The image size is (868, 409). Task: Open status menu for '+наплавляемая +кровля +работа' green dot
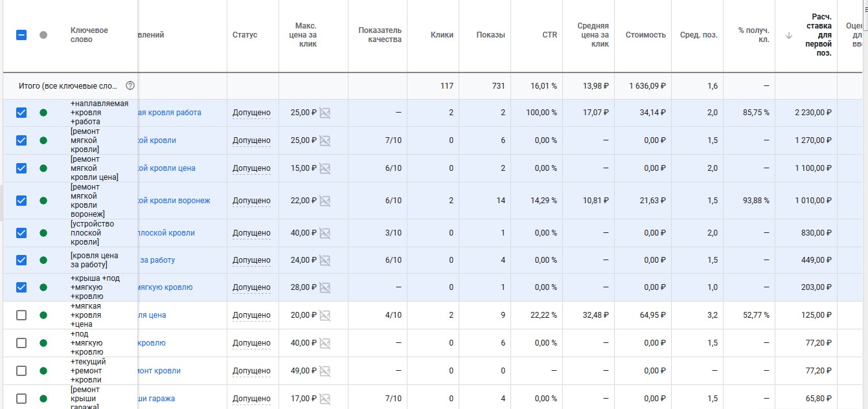(x=43, y=113)
